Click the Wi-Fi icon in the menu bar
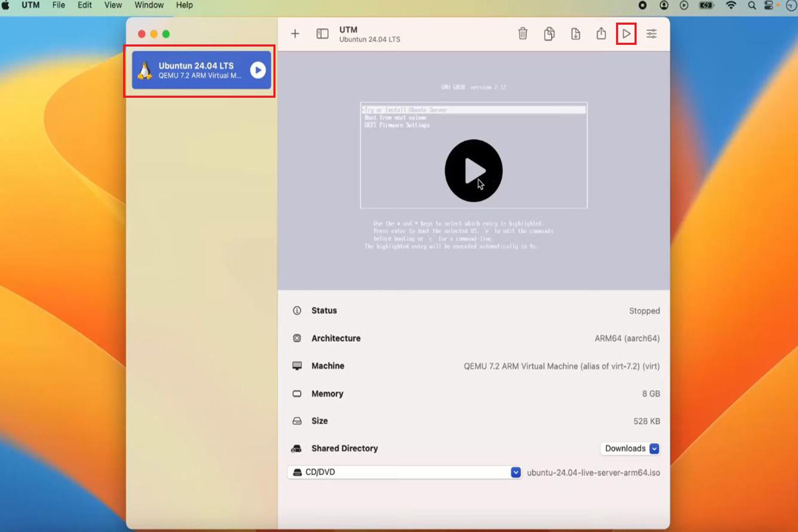The height and width of the screenshot is (532, 798). (731, 5)
